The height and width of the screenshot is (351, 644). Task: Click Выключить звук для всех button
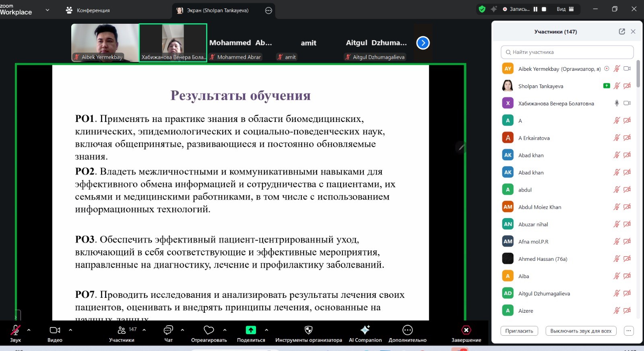(580, 331)
